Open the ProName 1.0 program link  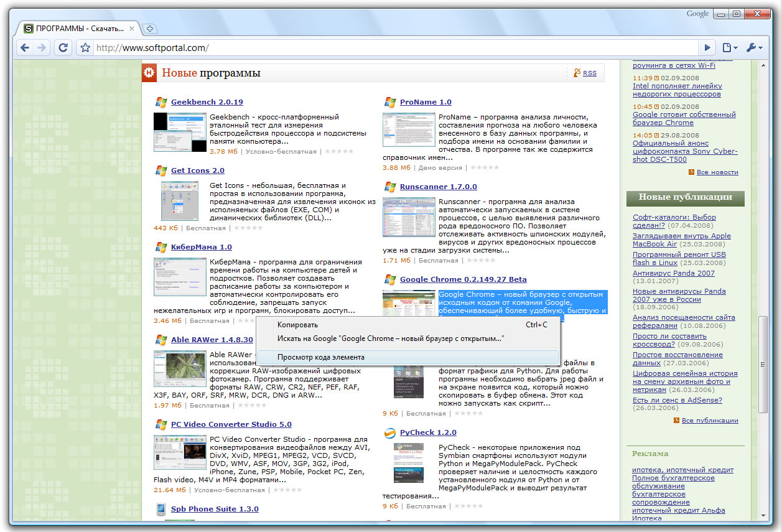coord(426,102)
